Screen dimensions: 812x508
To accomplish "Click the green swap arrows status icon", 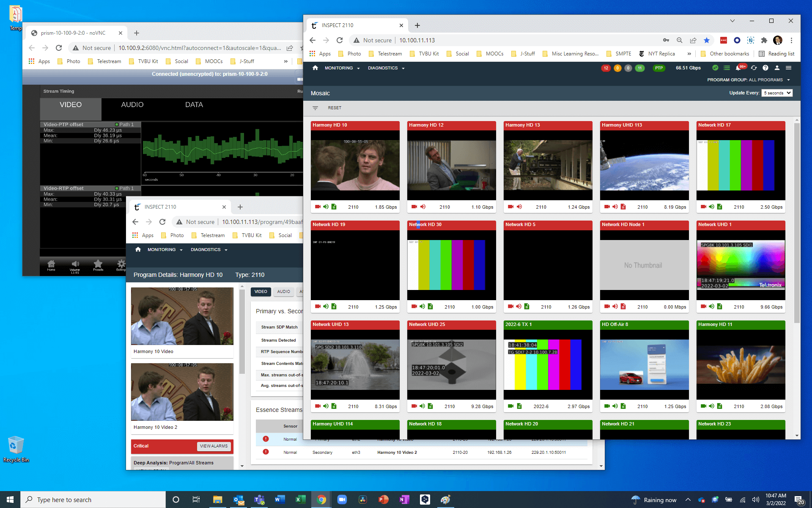I will pos(715,68).
